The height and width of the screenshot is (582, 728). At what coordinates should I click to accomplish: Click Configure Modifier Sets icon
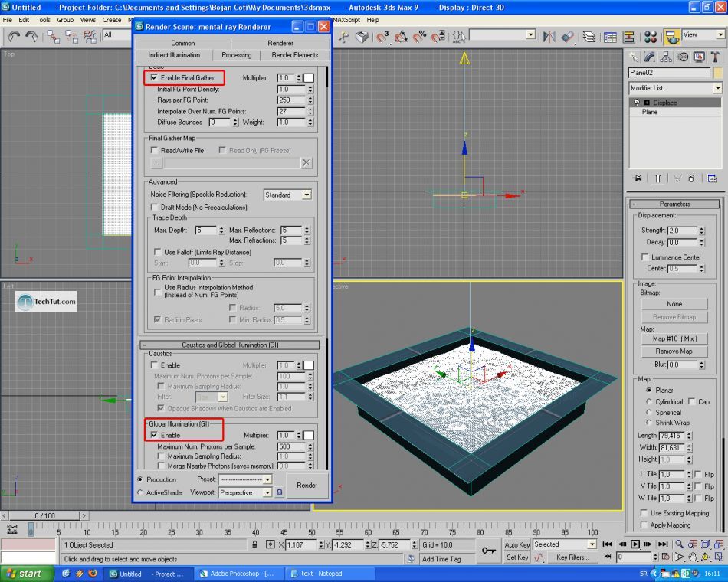[712, 178]
